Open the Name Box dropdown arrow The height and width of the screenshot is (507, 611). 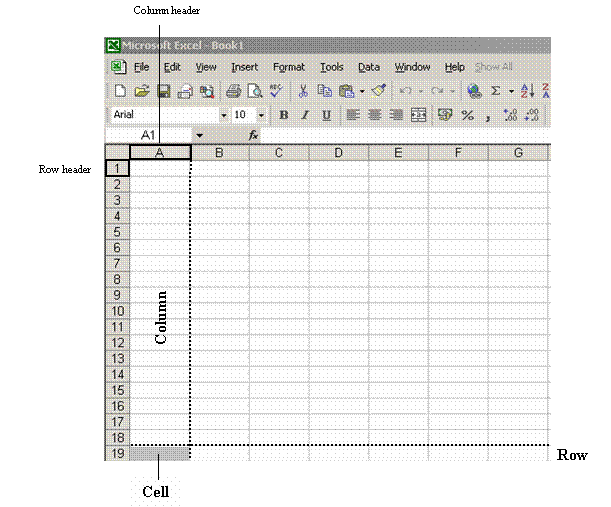(x=200, y=136)
